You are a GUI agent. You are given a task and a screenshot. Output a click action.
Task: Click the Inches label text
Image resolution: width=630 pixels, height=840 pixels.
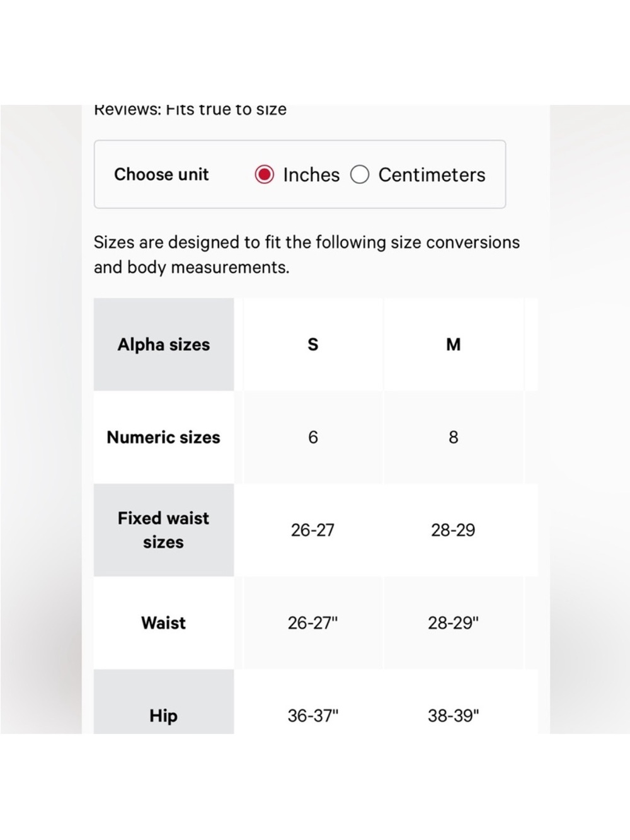[x=311, y=175]
